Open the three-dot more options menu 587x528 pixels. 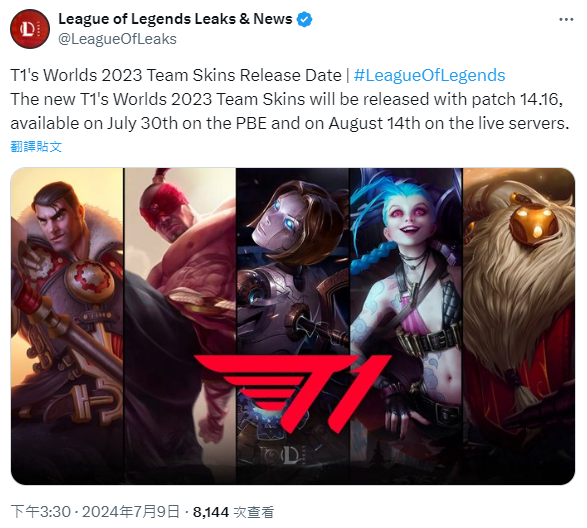(x=566, y=19)
